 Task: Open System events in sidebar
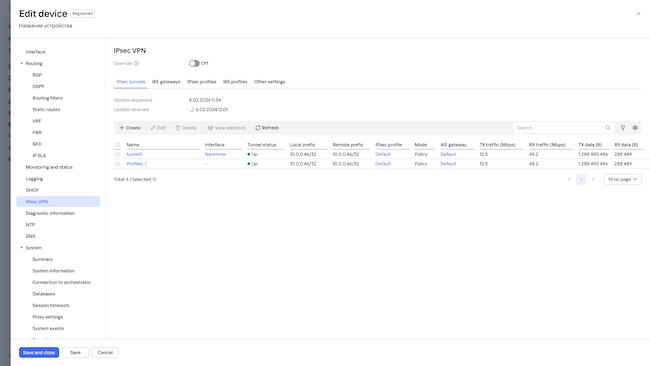pos(48,328)
